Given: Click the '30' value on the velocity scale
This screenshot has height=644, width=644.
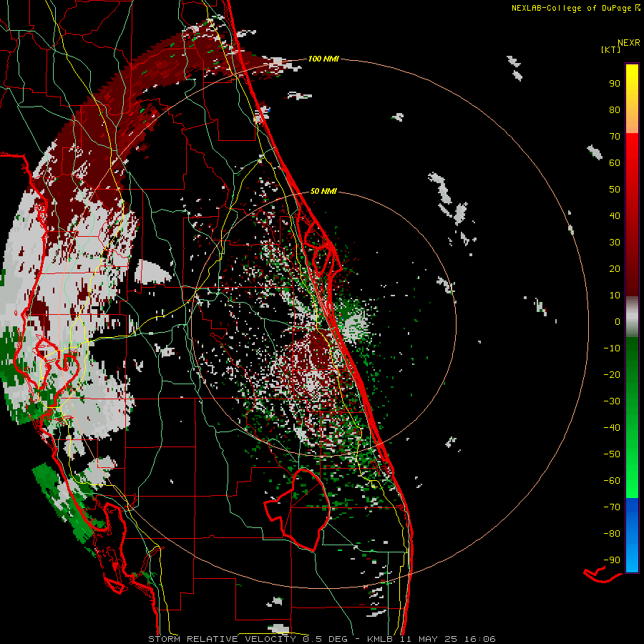Looking at the screenshot, I should point(615,243).
